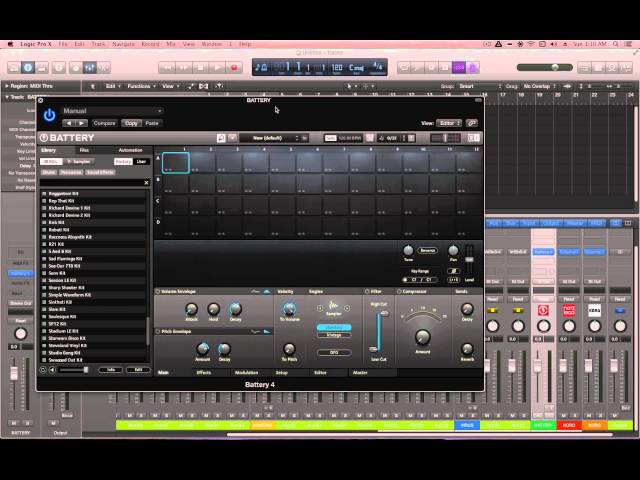Click the Battery magnifier browser icon
The width and height of the screenshot is (640, 480).
(221, 138)
